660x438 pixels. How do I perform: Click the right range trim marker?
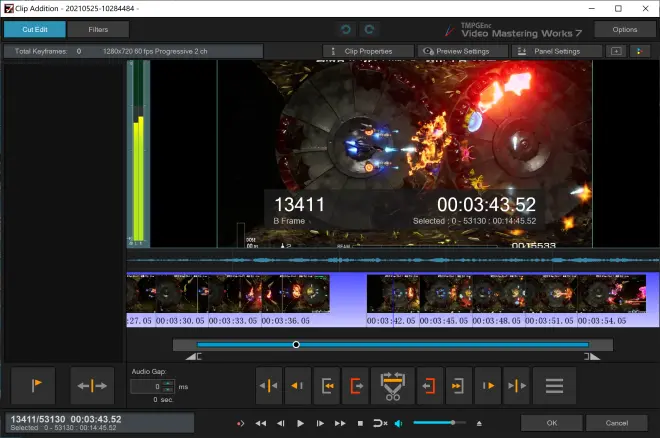pyautogui.click(x=592, y=357)
